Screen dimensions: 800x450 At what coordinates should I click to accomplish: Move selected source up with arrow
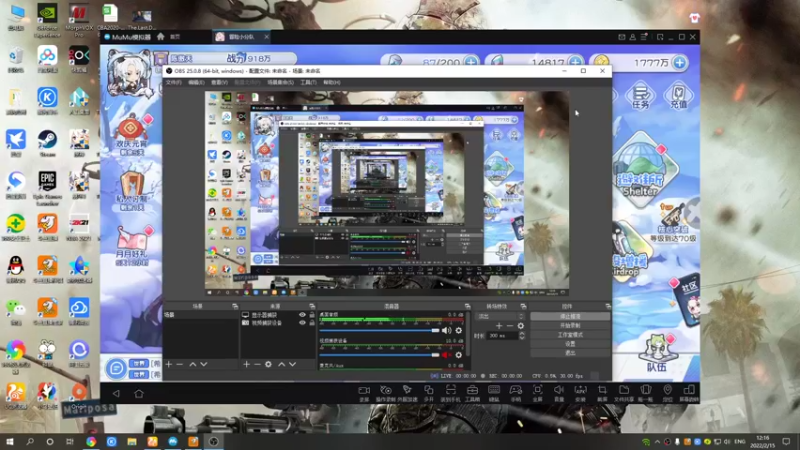281,364
